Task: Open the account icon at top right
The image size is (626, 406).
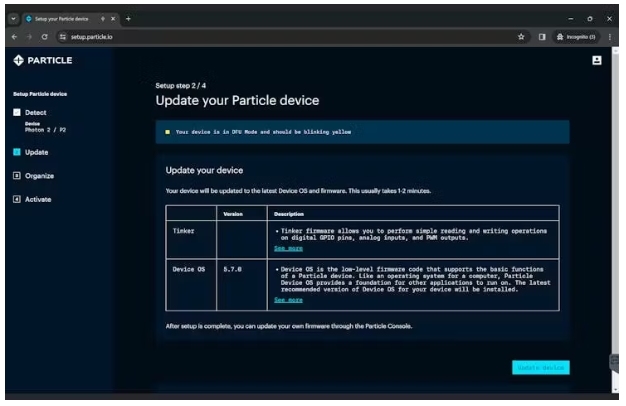Action: [597, 61]
